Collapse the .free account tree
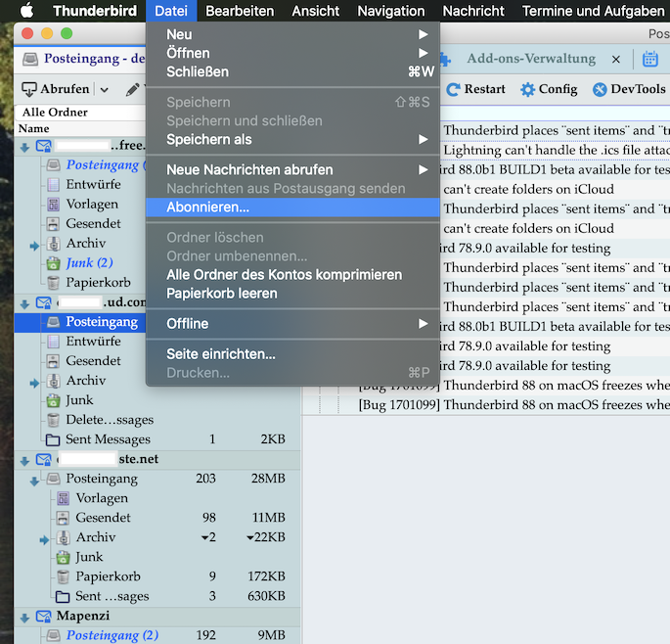Image resolution: width=670 pixels, height=644 pixels. 24,148
